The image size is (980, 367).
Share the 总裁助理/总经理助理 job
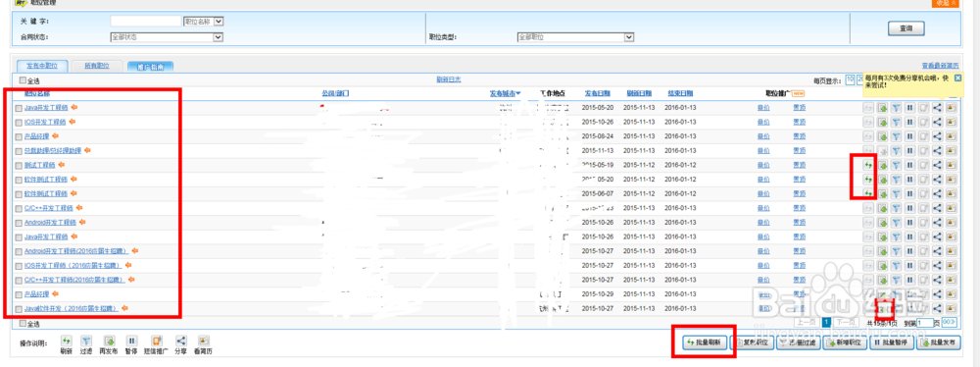[x=937, y=150]
